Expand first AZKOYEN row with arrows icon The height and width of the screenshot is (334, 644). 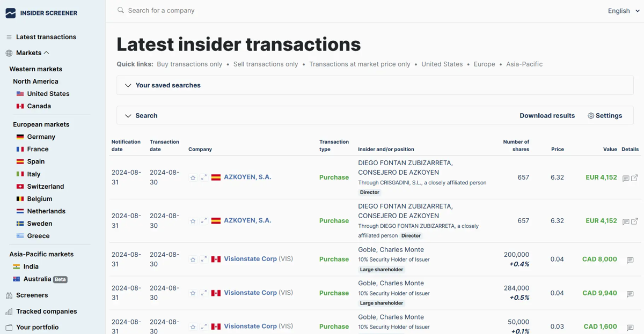point(204,177)
